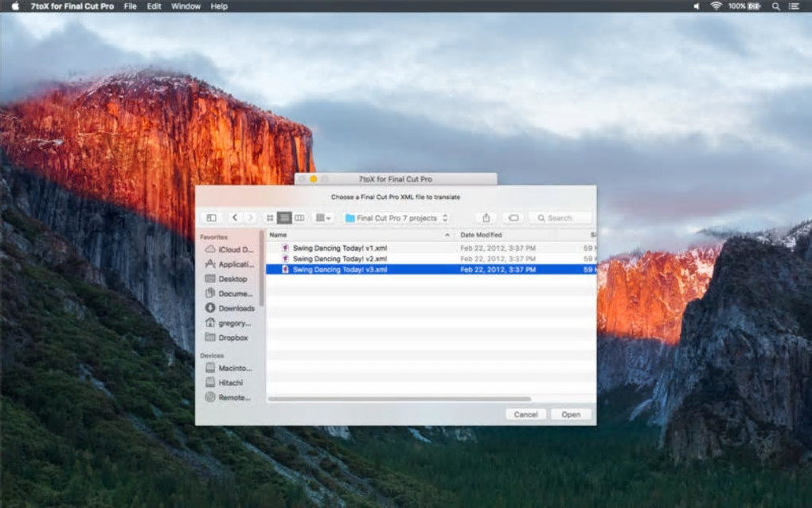The width and height of the screenshot is (812, 508).
Task: Open the File menu
Action: 130,6
